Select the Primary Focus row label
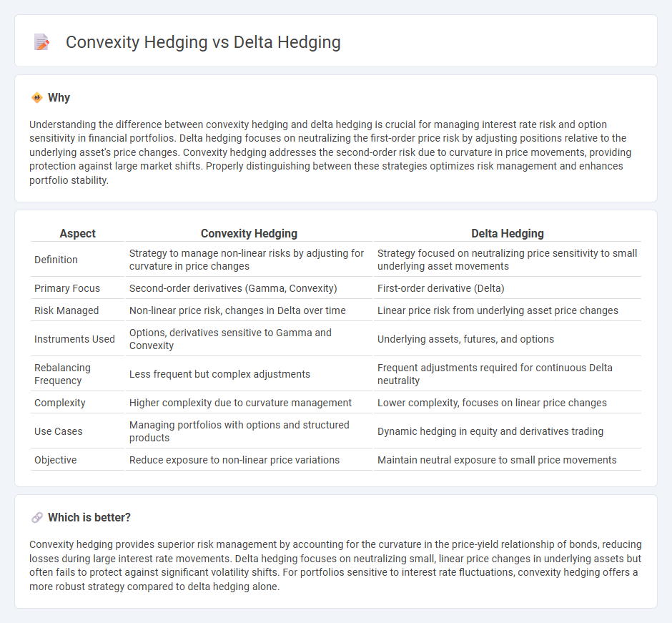672x623 pixels. click(67, 288)
